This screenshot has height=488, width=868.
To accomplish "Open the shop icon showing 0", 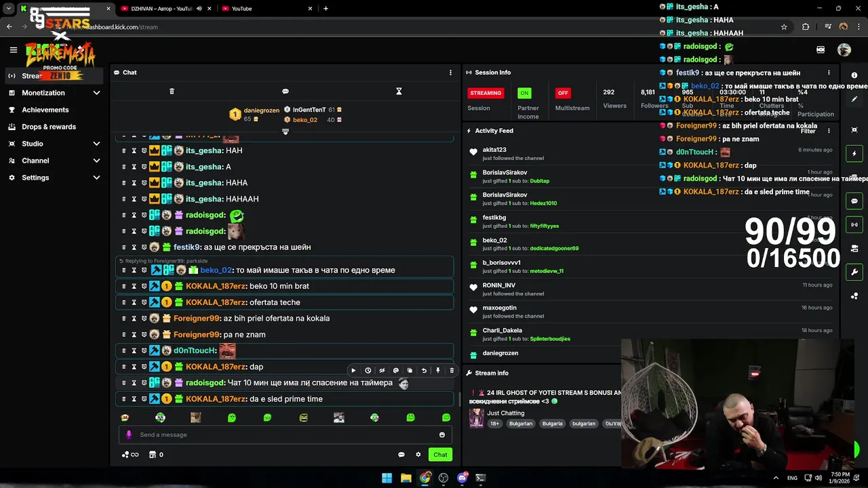I will click(x=156, y=455).
